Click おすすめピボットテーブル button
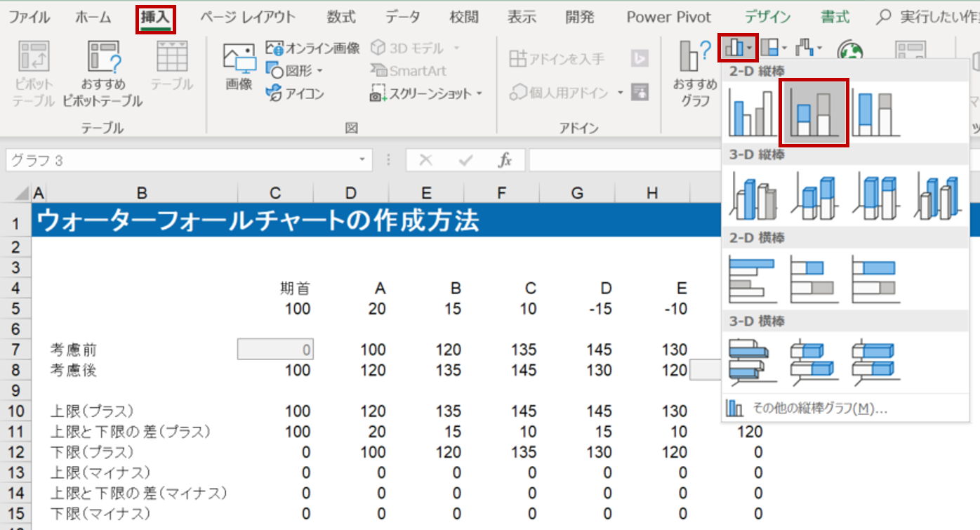This screenshot has width=980, height=530. click(x=102, y=74)
